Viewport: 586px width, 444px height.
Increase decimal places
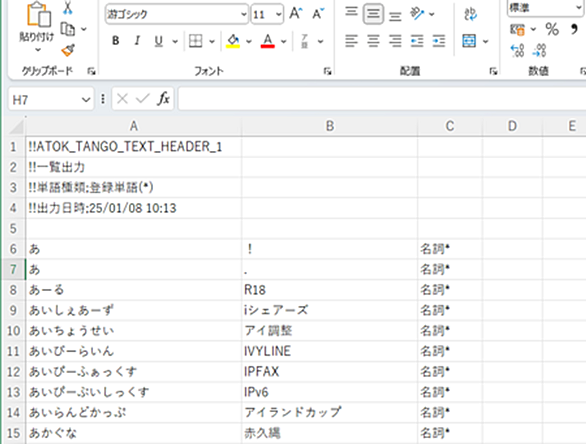click(518, 50)
